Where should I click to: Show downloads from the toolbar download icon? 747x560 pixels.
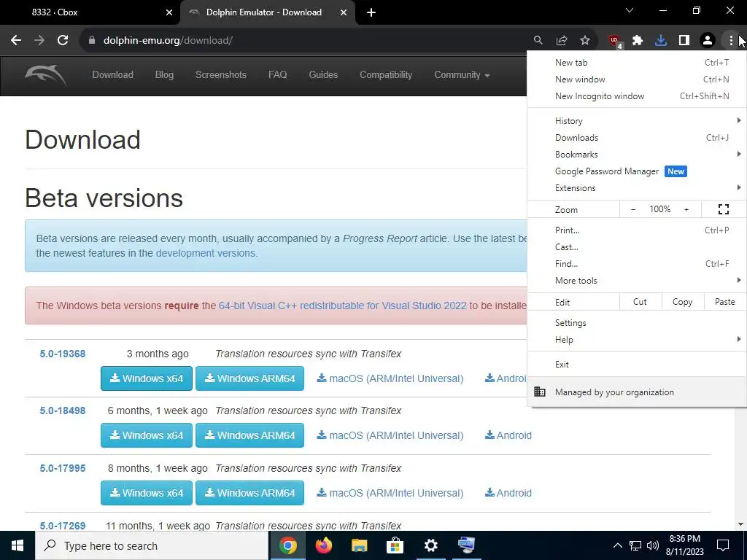[661, 41]
